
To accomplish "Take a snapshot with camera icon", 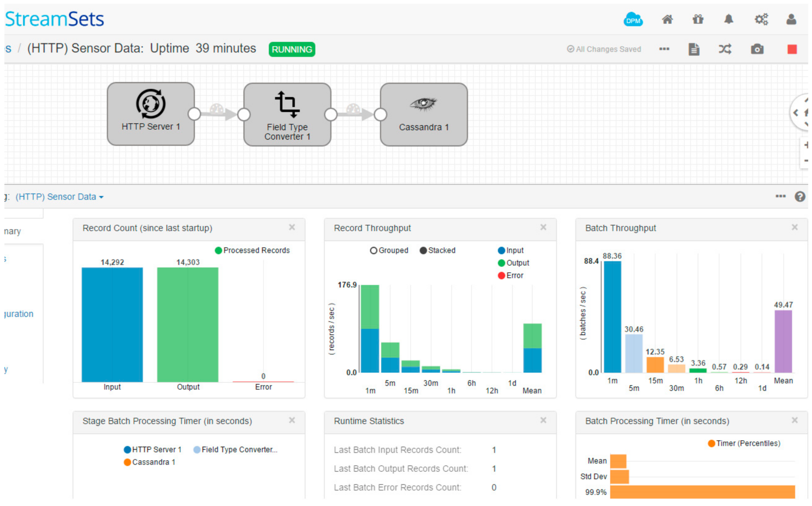I will coord(757,49).
